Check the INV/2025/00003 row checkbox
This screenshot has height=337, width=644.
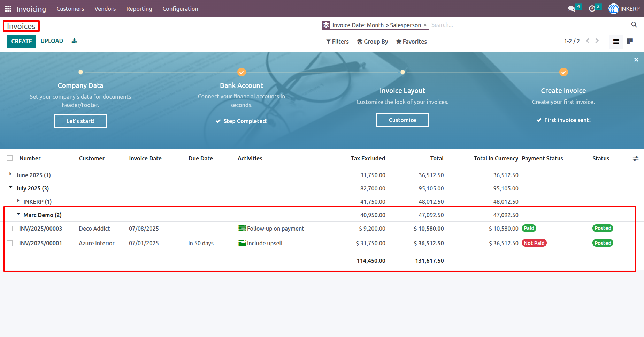pos(10,229)
